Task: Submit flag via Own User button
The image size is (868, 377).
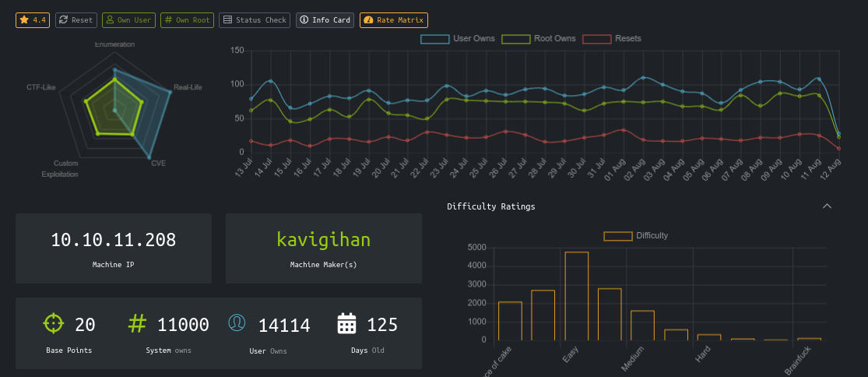Action: point(129,19)
